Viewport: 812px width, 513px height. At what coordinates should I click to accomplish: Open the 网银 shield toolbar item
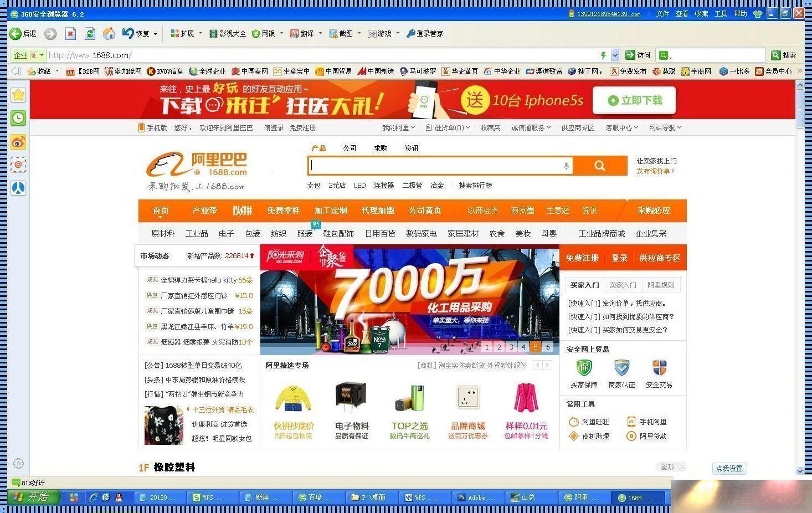(264, 34)
